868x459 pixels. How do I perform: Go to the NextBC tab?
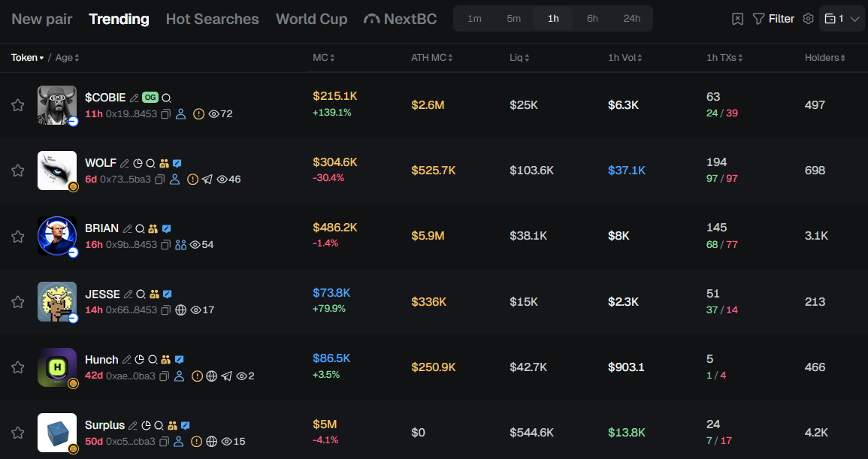tap(401, 19)
